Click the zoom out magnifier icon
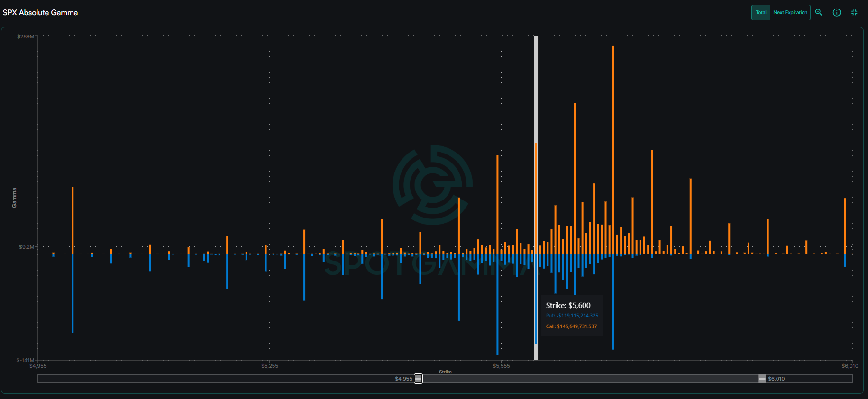This screenshot has width=868, height=399. (x=819, y=12)
